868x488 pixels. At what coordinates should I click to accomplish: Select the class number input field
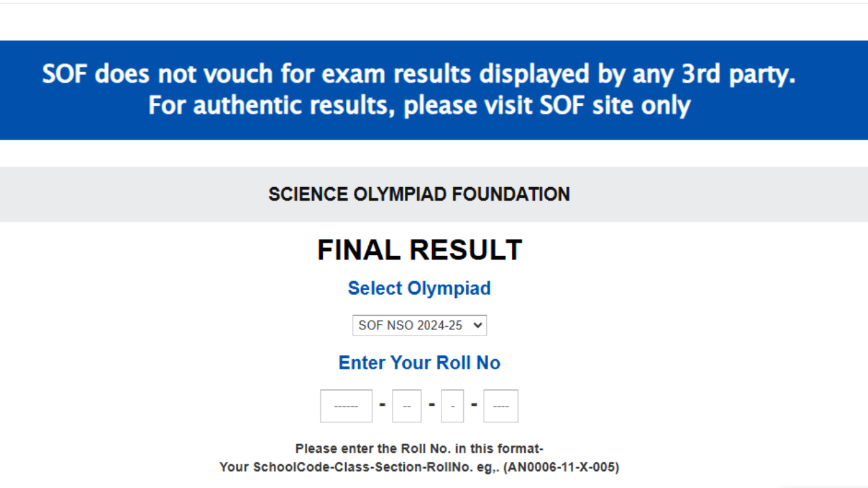point(406,405)
